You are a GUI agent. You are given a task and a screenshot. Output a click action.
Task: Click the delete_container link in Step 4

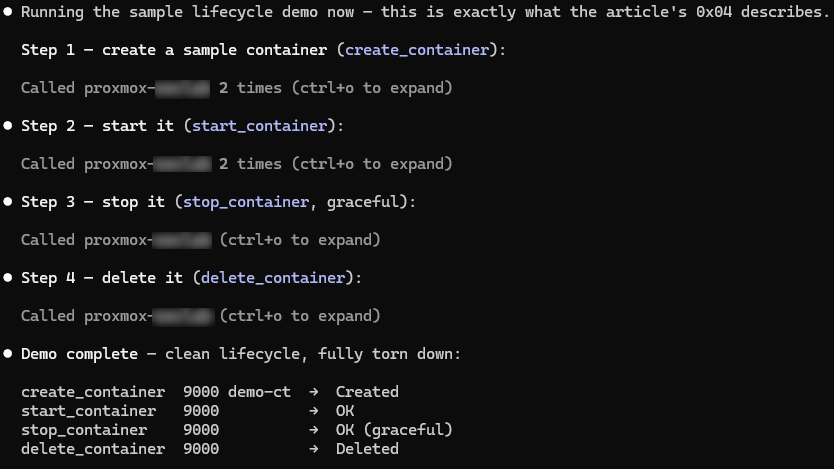coord(273,278)
